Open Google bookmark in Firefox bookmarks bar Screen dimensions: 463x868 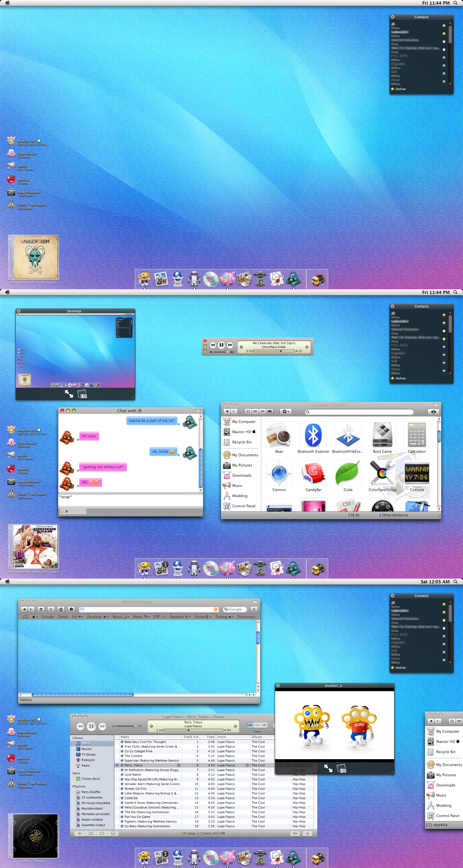click(48, 617)
